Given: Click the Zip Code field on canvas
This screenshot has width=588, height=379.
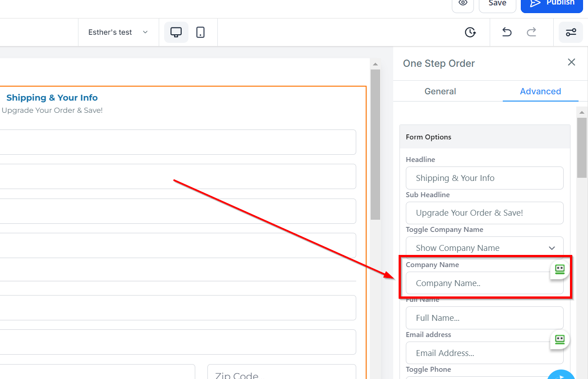Looking at the screenshot, I should (x=281, y=372).
